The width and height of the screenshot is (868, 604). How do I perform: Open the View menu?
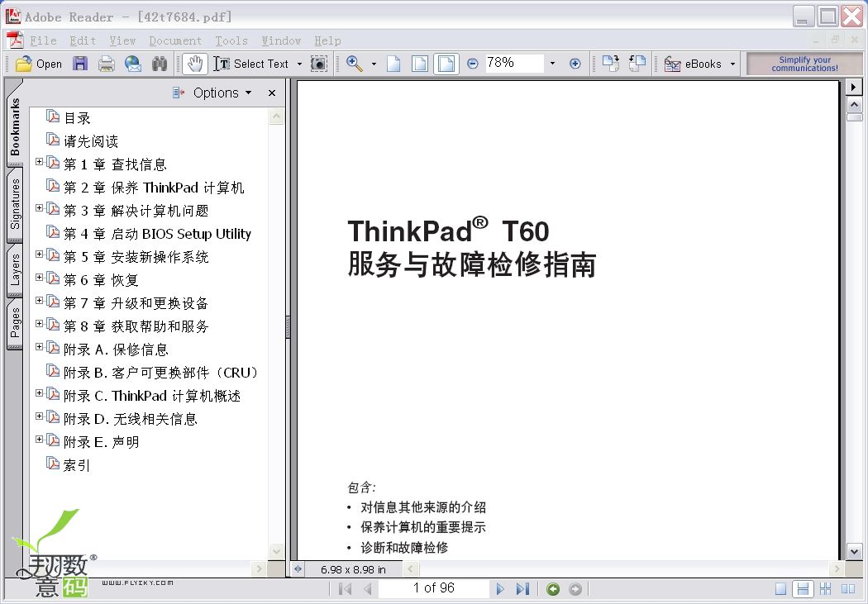[122, 40]
